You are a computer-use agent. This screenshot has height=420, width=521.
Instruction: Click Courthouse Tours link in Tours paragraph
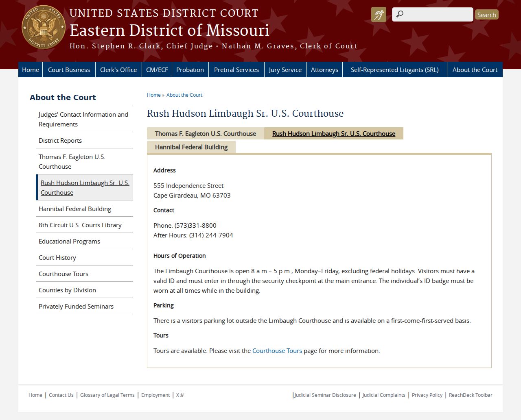pos(277,350)
